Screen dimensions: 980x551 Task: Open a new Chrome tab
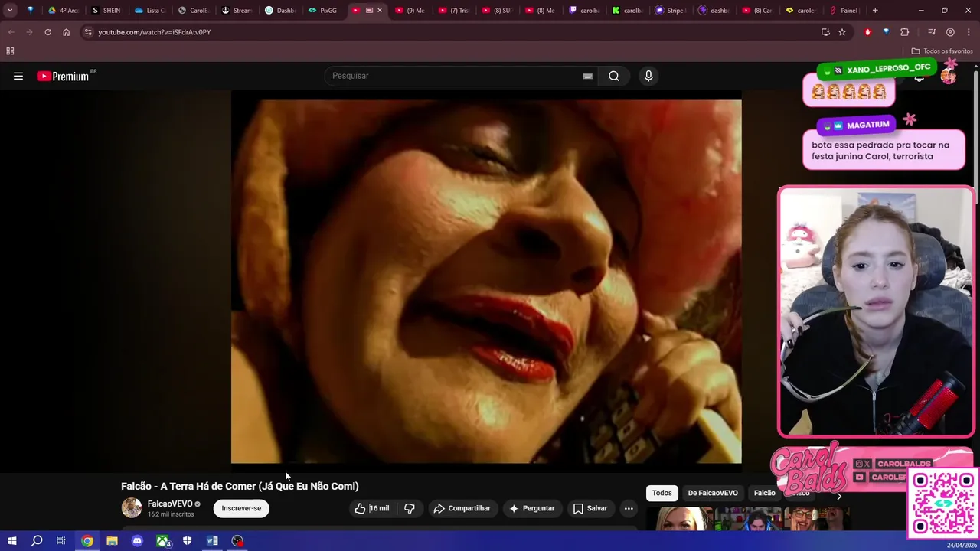[x=875, y=11]
